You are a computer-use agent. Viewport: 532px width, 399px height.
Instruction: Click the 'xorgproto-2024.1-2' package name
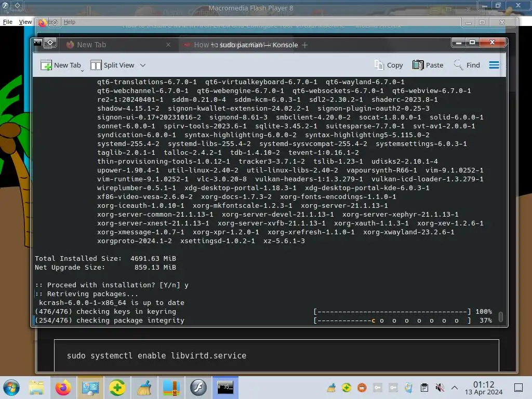pos(135,241)
